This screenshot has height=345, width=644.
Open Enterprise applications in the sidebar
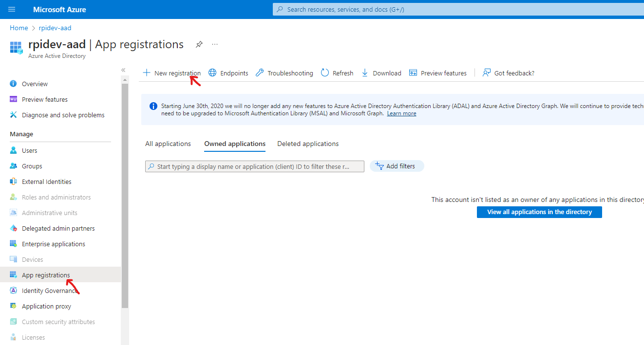coord(54,244)
